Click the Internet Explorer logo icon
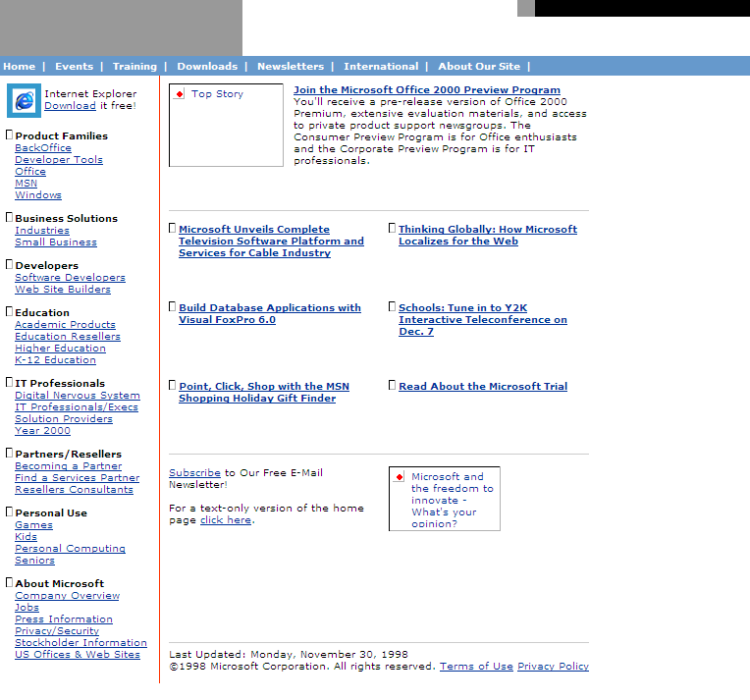Image resolution: width=750 pixels, height=700 pixels. [x=24, y=100]
